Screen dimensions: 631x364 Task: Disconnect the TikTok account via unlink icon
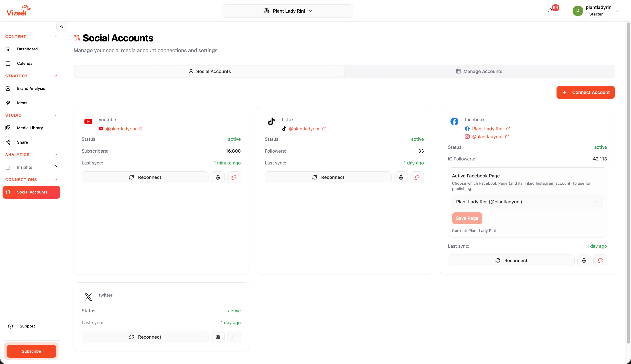pos(417,177)
